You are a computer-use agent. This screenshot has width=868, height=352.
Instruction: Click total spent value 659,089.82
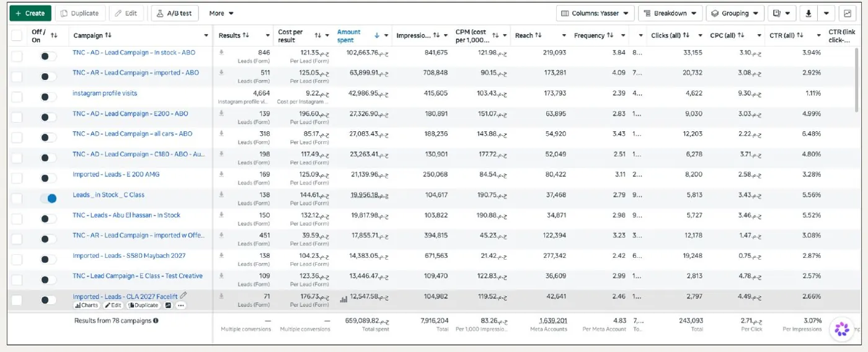[x=367, y=321]
